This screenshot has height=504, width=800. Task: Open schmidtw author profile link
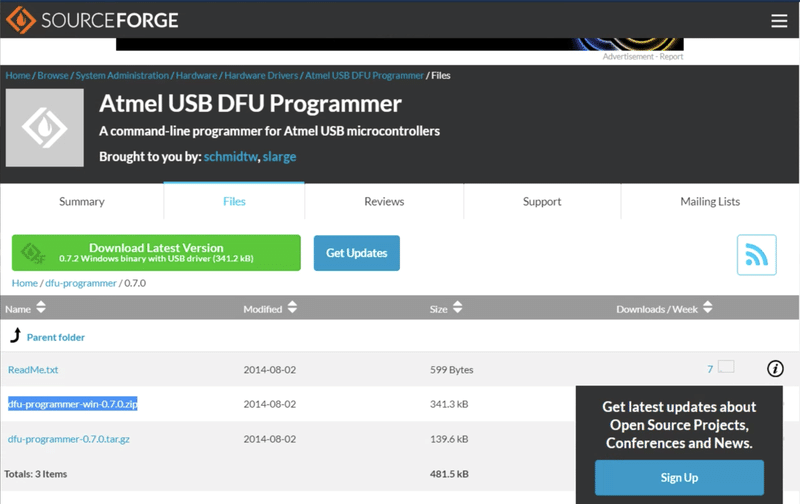(x=231, y=157)
